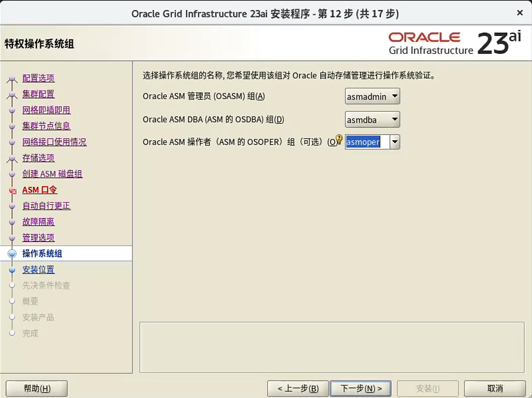Click the 安装位置 step bullet icon
Viewport: 532px width, 398px height.
(12, 270)
